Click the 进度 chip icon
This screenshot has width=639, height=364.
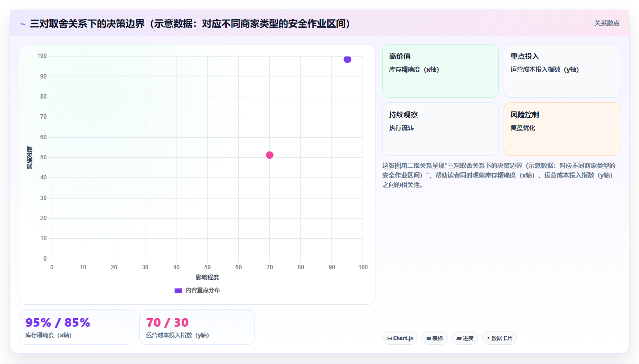[x=459, y=338]
